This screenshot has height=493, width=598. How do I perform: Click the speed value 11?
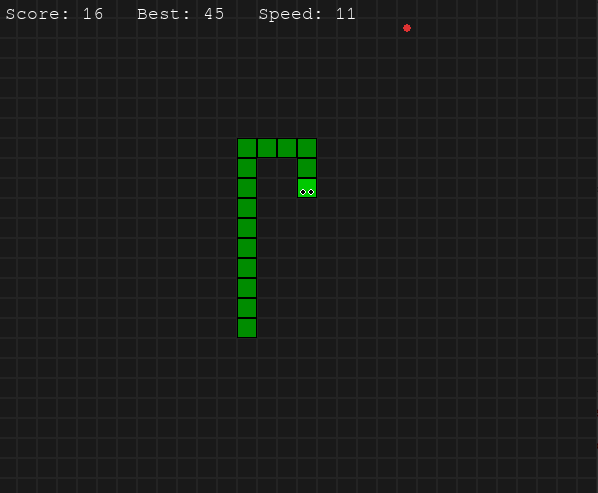point(346,14)
